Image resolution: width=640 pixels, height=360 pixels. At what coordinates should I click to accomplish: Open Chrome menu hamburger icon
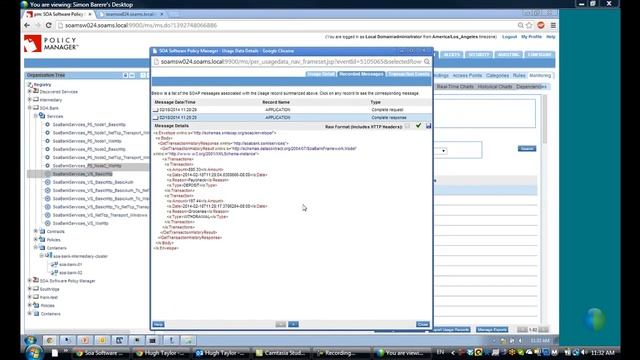click(553, 25)
